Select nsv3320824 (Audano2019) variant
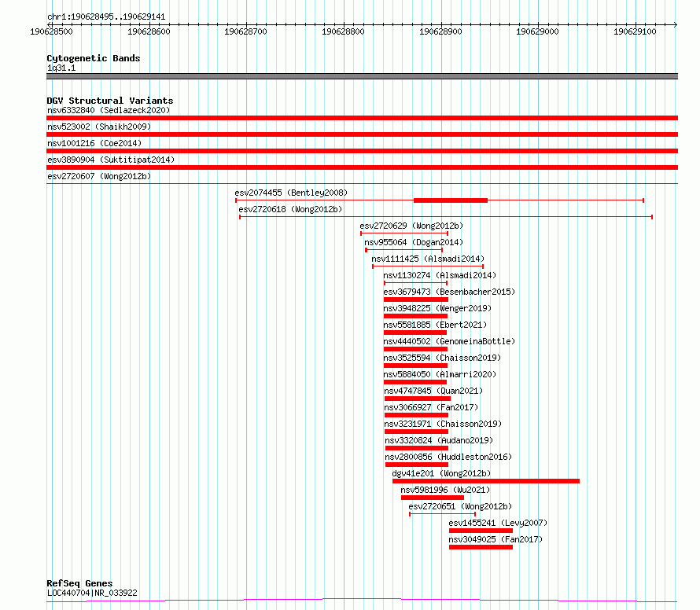The height and width of the screenshot is (610, 700). (x=439, y=440)
